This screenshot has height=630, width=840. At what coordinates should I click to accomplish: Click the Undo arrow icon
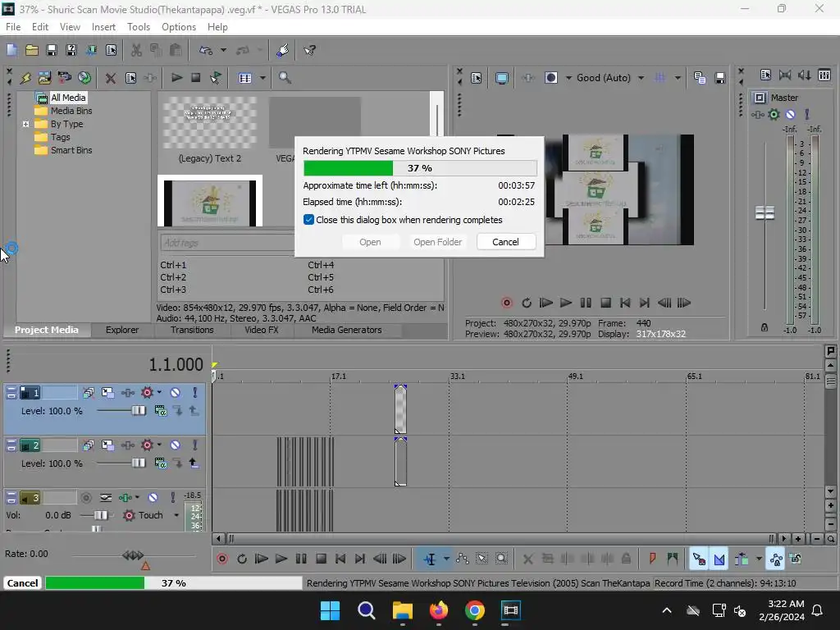pos(206,50)
